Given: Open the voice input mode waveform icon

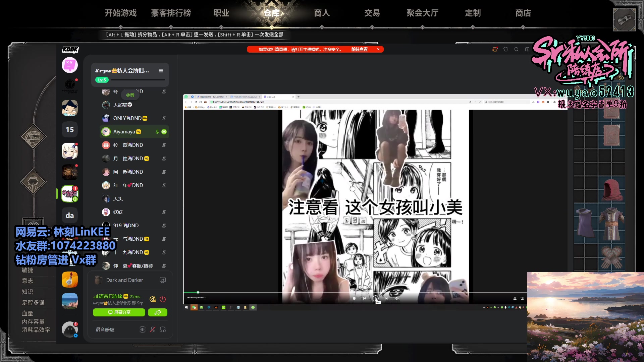Looking at the screenshot, I should pos(143,329).
